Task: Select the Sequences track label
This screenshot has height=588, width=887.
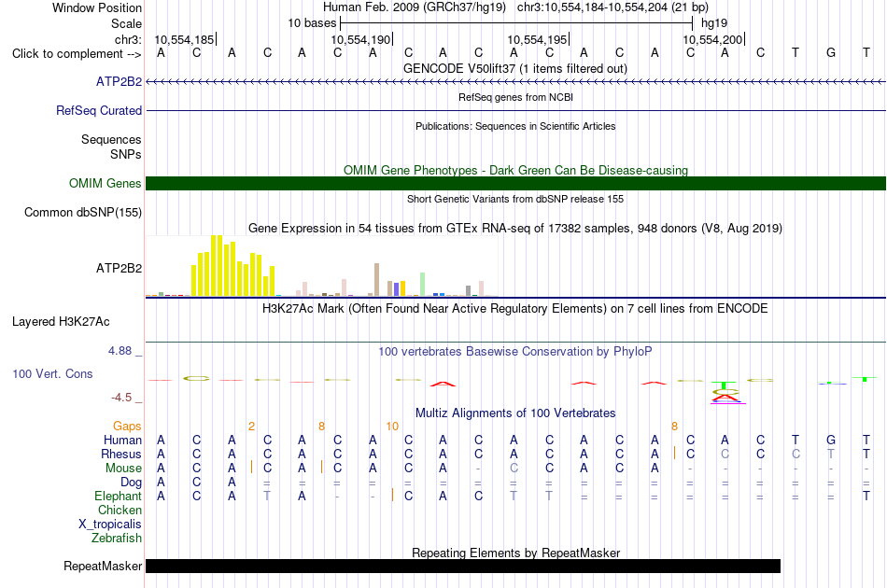Action: point(111,140)
